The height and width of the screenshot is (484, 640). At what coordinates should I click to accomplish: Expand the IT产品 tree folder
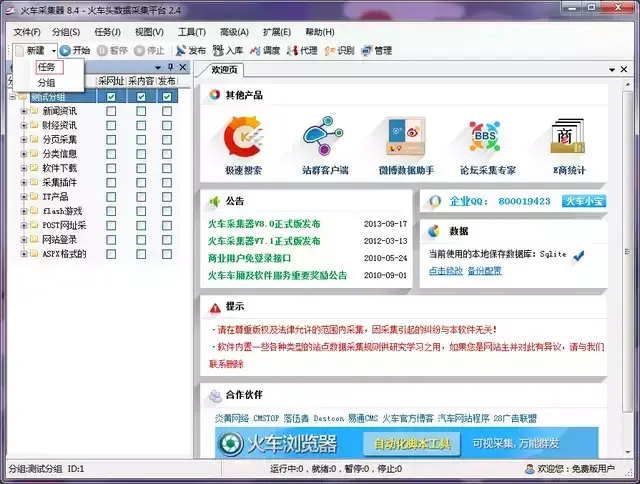(24, 197)
